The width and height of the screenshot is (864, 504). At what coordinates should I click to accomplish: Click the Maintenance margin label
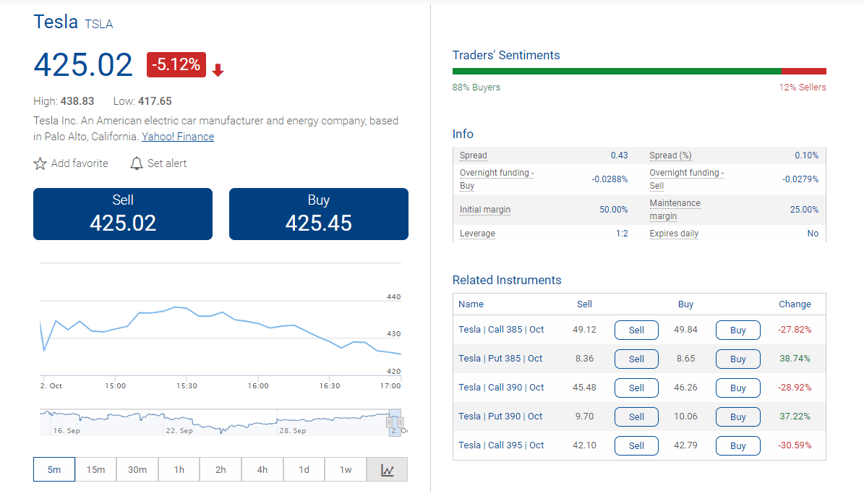[675, 209]
